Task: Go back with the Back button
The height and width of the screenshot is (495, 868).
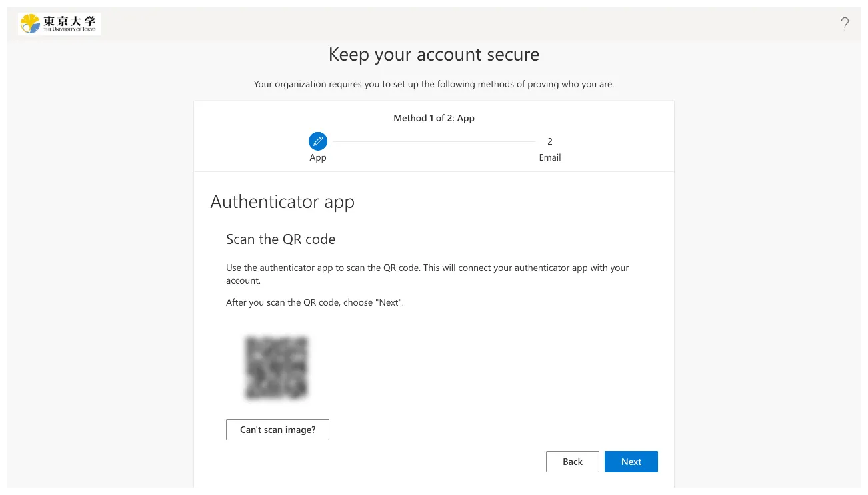Action: [572, 462]
